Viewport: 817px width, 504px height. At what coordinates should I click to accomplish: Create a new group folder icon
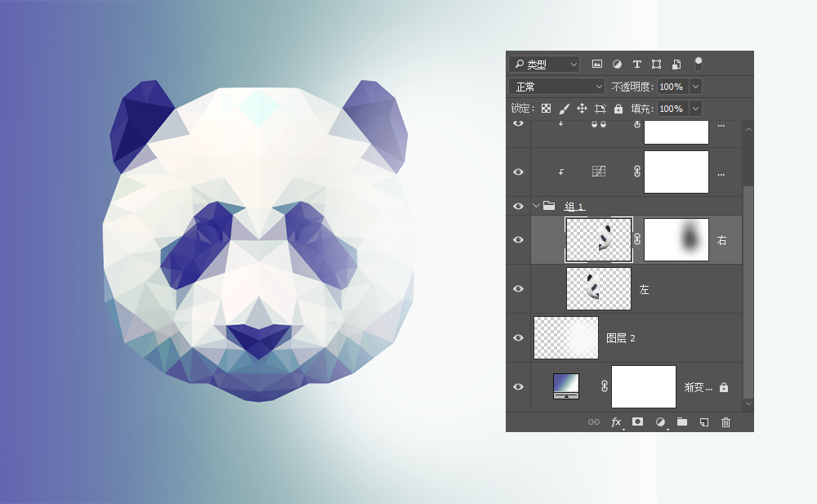[x=682, y=421]
